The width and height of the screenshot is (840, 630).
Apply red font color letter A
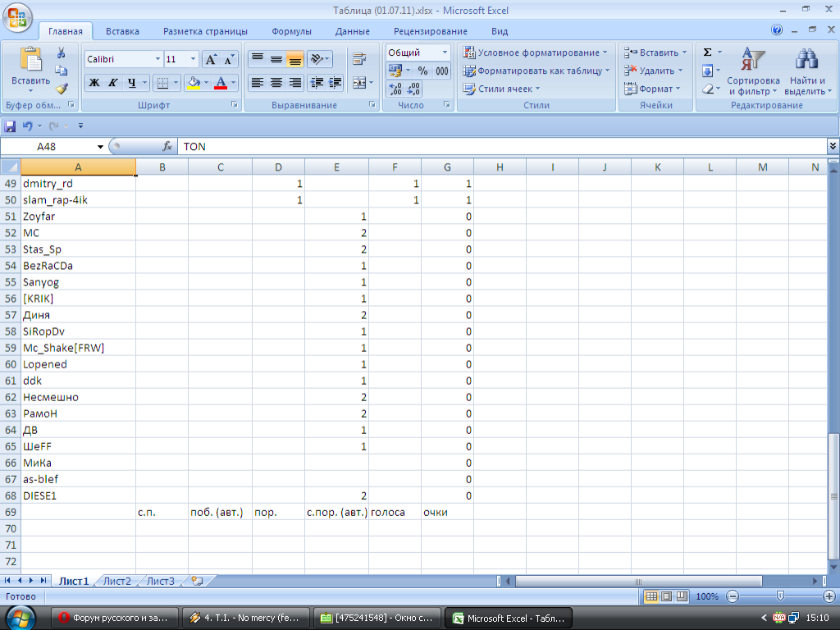click(220, 83)
